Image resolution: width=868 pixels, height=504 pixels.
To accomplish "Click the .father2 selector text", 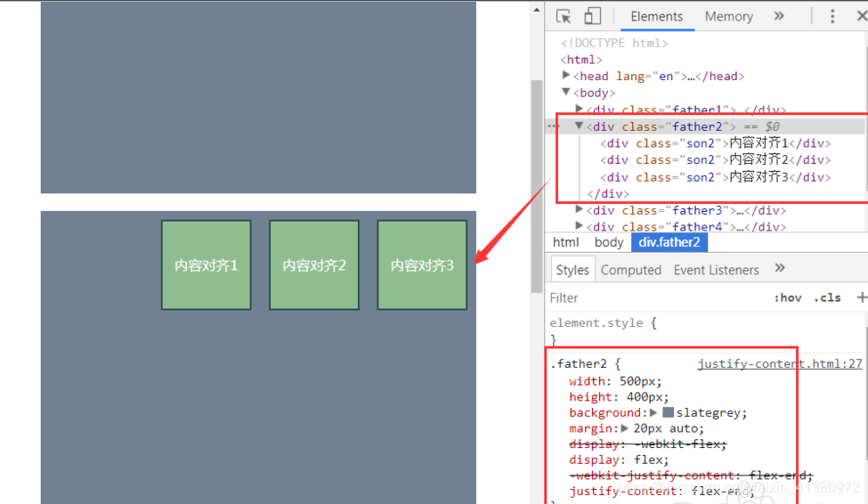I will point(578,364).
